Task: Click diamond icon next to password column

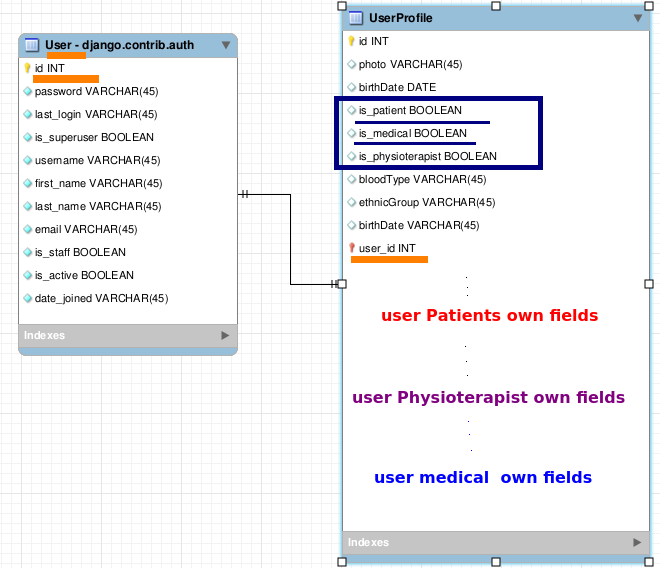Action: click(28, 91)
